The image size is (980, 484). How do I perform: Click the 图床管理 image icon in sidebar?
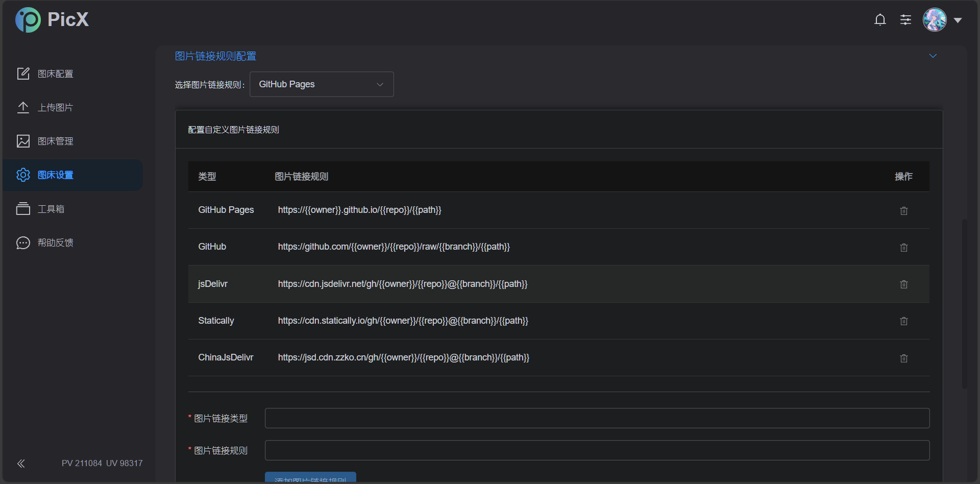23,141
